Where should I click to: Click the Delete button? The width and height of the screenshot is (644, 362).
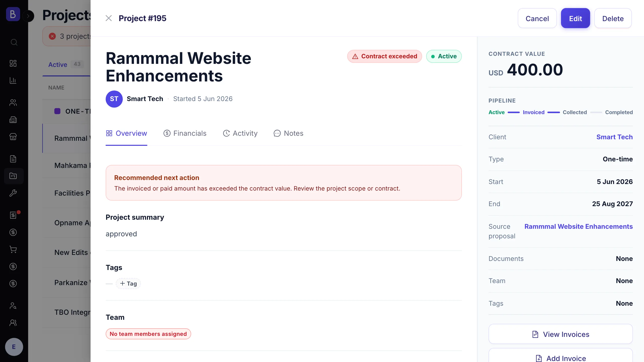click(x=613, y=18)
